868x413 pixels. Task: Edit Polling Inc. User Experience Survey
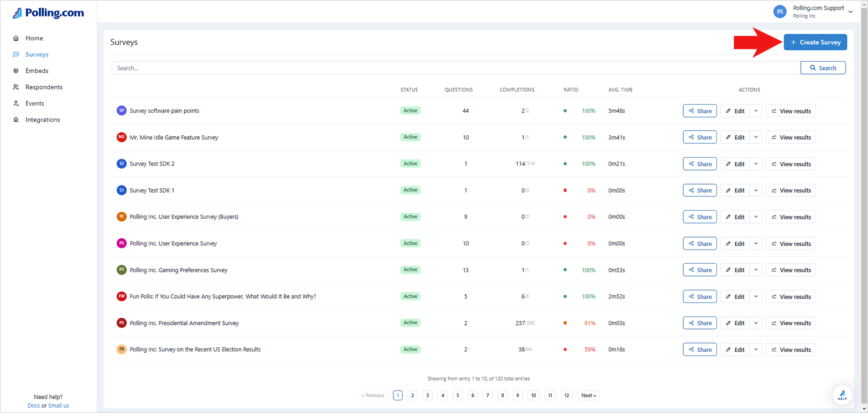(x=735, y=244)
